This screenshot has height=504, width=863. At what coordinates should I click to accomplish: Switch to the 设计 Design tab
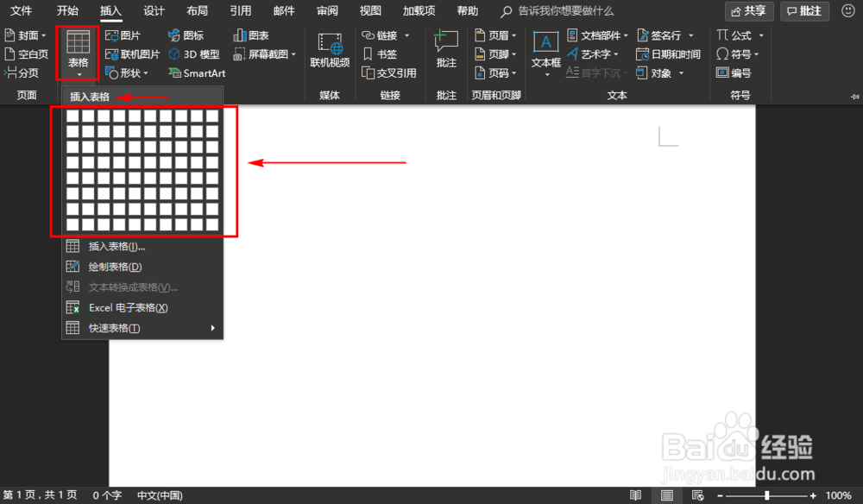pyautogui.click(x=154, y=10)
